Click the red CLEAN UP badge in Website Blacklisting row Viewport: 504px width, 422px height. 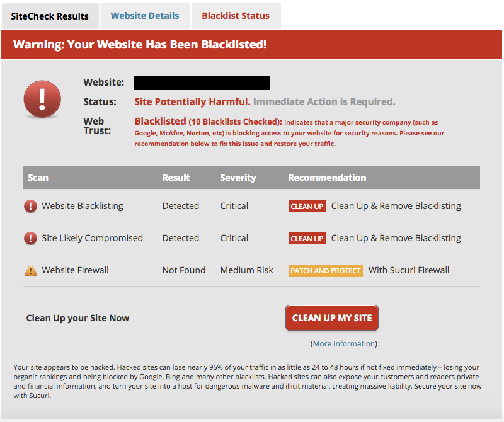pos(307,206)
